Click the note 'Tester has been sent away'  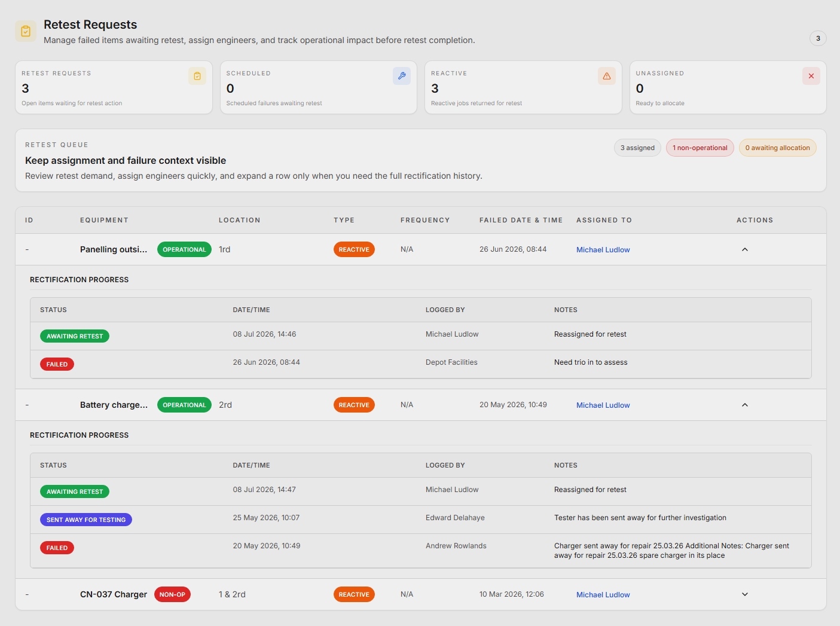[640, 518]
